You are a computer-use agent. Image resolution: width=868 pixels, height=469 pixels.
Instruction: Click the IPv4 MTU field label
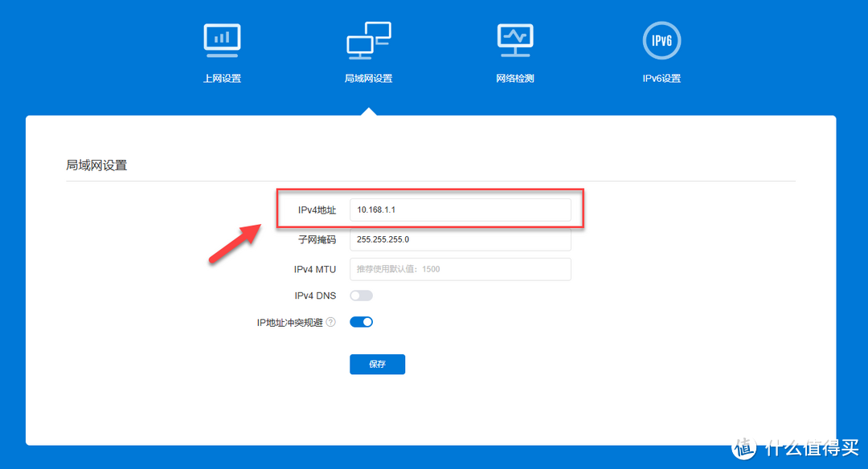315,269
